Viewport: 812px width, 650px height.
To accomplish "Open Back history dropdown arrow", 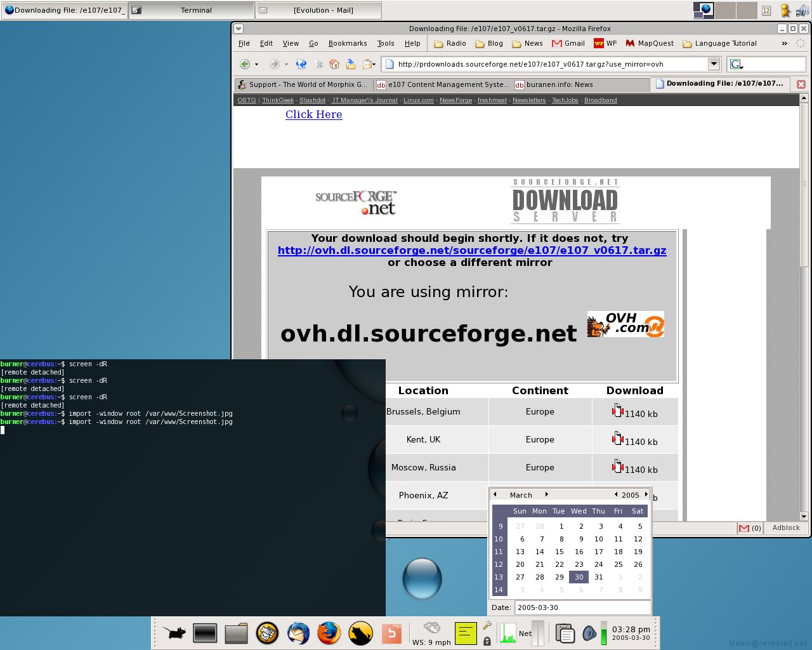I will click(256, 65).
